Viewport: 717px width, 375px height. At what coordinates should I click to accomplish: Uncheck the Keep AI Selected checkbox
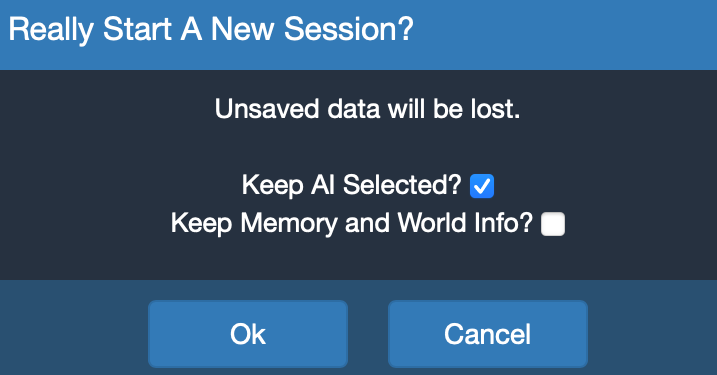482,186
